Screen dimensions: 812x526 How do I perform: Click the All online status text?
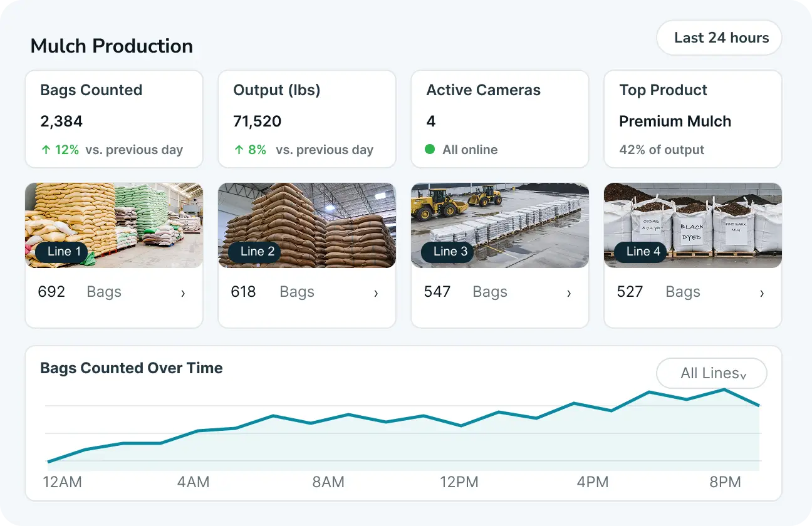point(470,150)
